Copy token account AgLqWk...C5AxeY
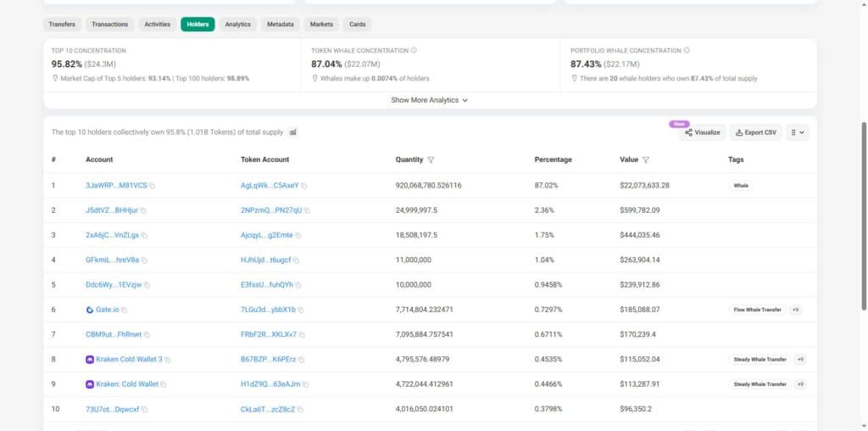This screenshot has height=431, width=868. pyautogui.click(x=304, y=186)
